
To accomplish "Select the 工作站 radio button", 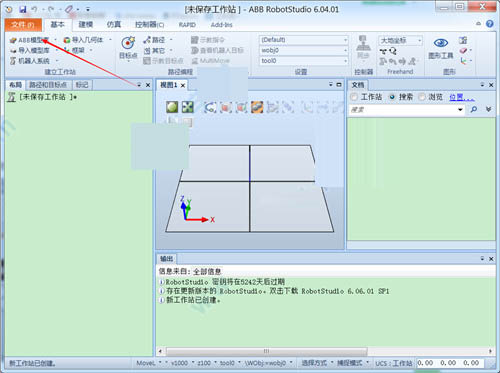I will click(x=354, y=97).
